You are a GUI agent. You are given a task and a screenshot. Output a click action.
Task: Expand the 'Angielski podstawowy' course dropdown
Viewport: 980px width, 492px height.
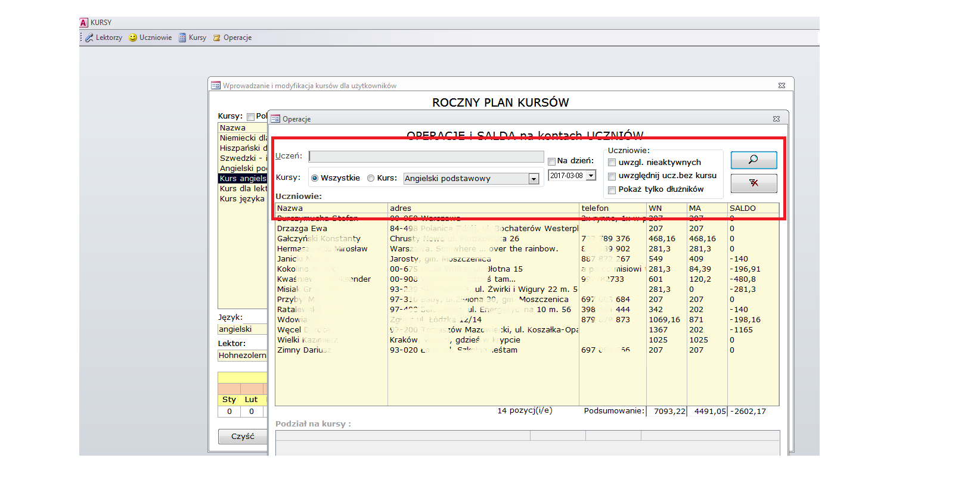tap(534, 179)
